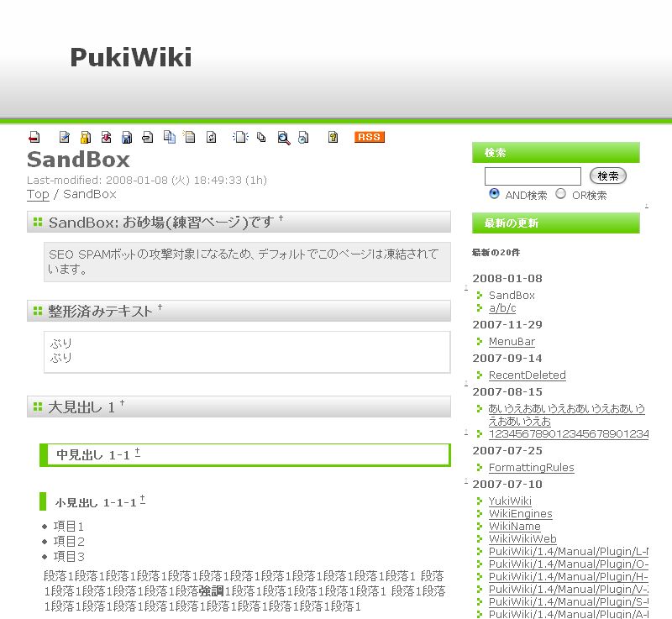
Task: Click the orange RSS feed badge
Action: [369, 137]
